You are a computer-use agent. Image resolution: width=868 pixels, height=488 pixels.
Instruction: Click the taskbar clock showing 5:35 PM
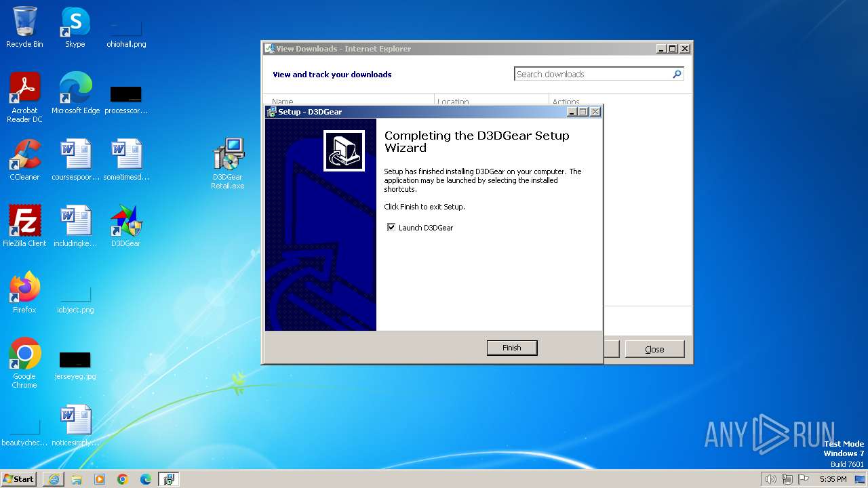coord(833,479)
